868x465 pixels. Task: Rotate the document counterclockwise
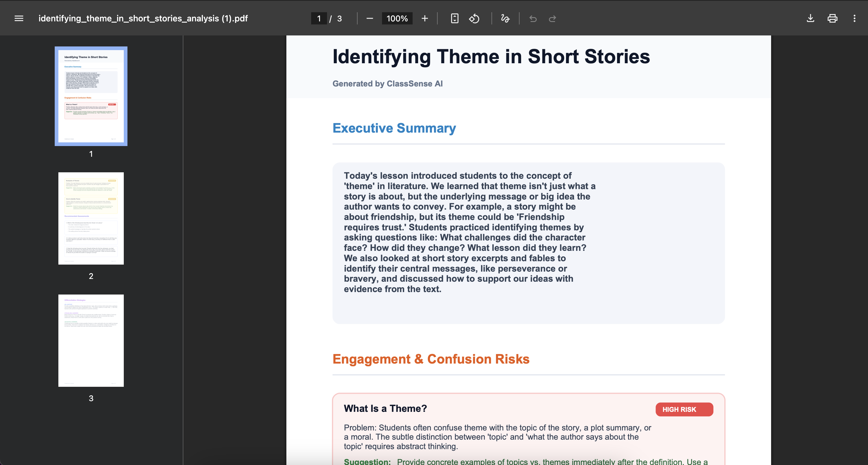[474, 19]
